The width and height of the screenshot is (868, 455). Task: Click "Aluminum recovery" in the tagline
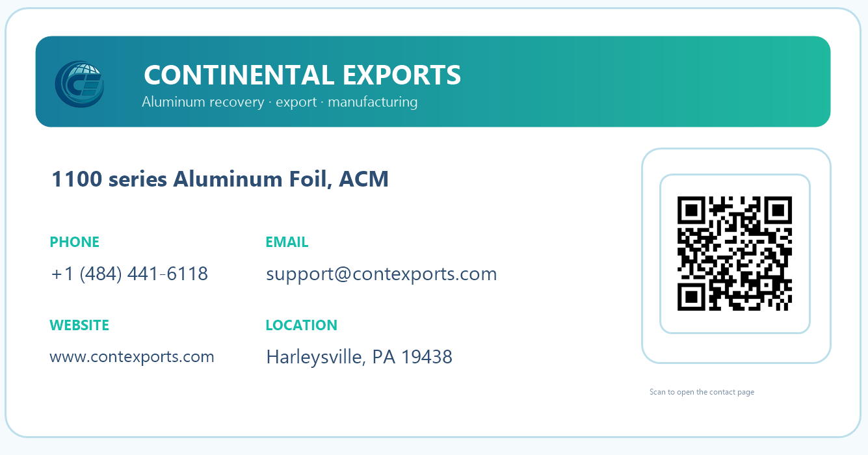[203, 102]
